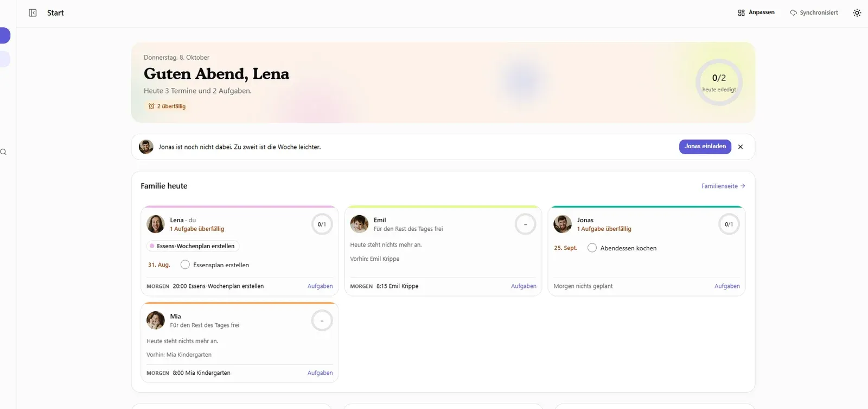Screen dimensions: 868x409
Task: Invite Jonas with the Jonas einladen button
Action: coord(705,147)
